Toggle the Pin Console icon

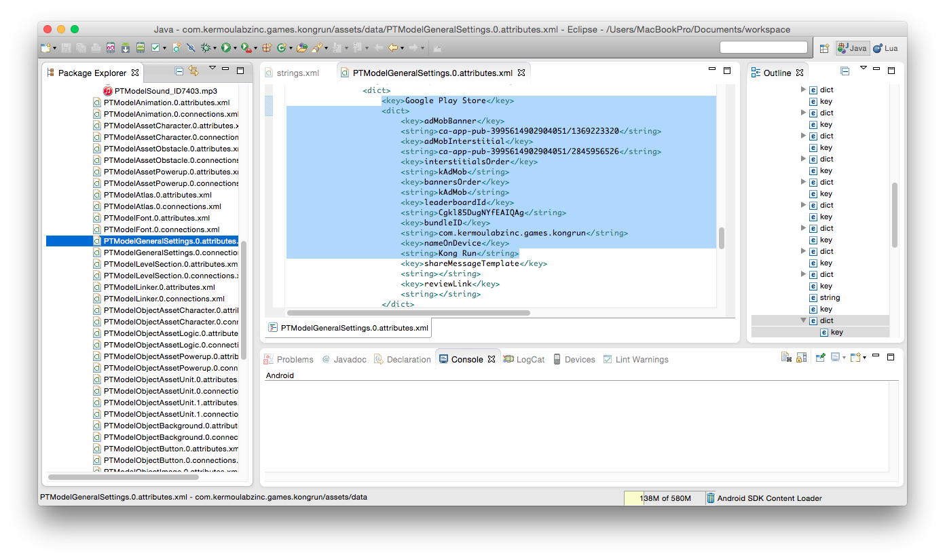pyautogui.click(x=820, y=358)
